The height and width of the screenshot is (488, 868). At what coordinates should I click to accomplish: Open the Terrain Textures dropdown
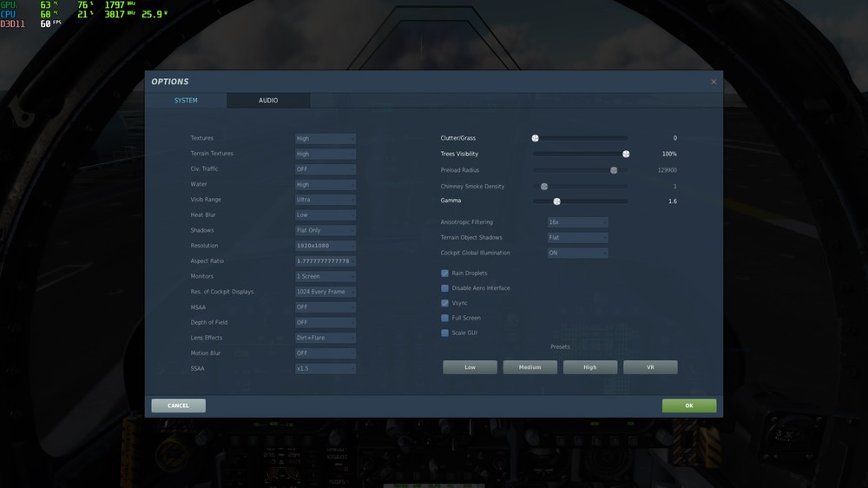tap(325, 154)
